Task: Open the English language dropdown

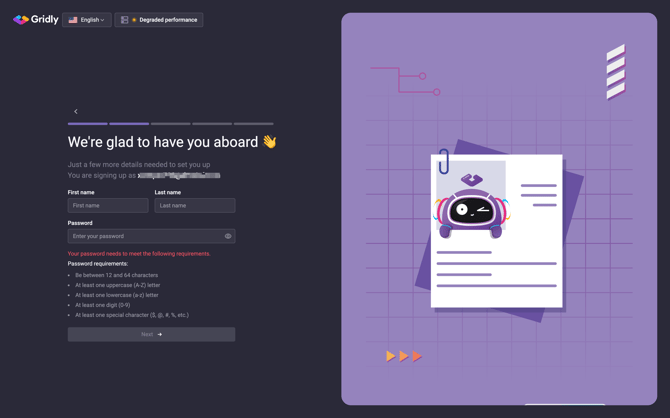Action: 87,20
